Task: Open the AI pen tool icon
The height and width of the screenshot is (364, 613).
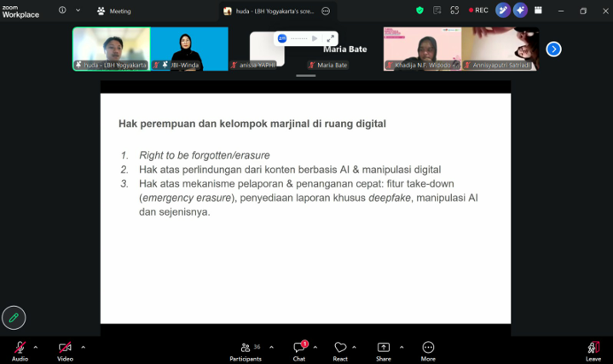Action: click(x=503, y=10)
